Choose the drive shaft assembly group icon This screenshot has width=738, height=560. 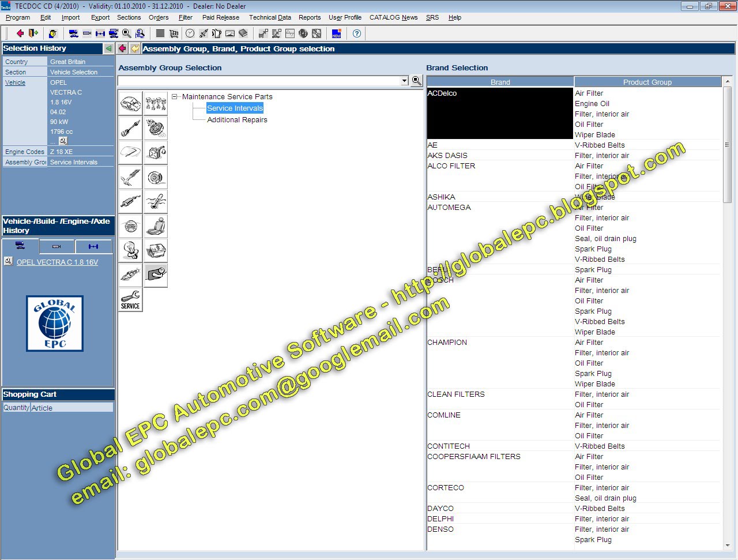(x=130, y=127)
